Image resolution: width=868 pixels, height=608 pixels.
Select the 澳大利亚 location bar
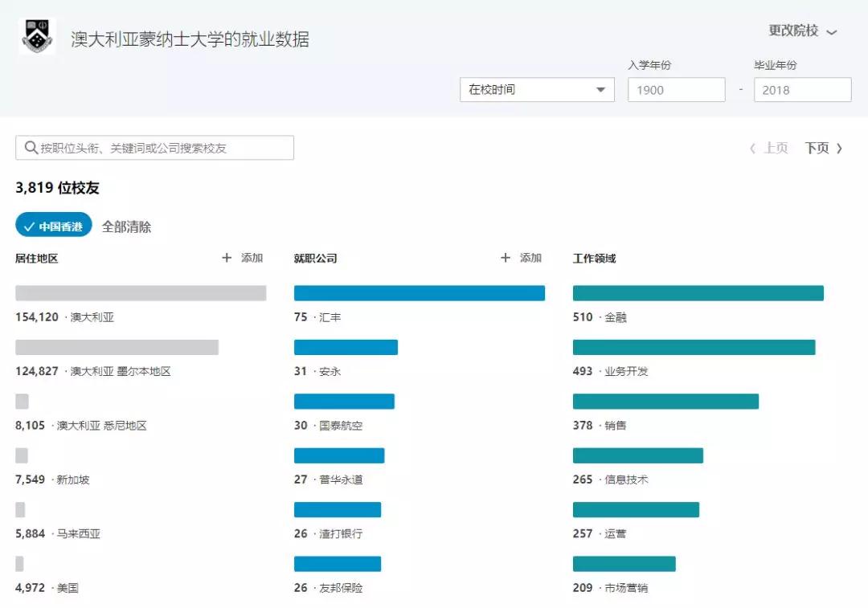(141, 293)
